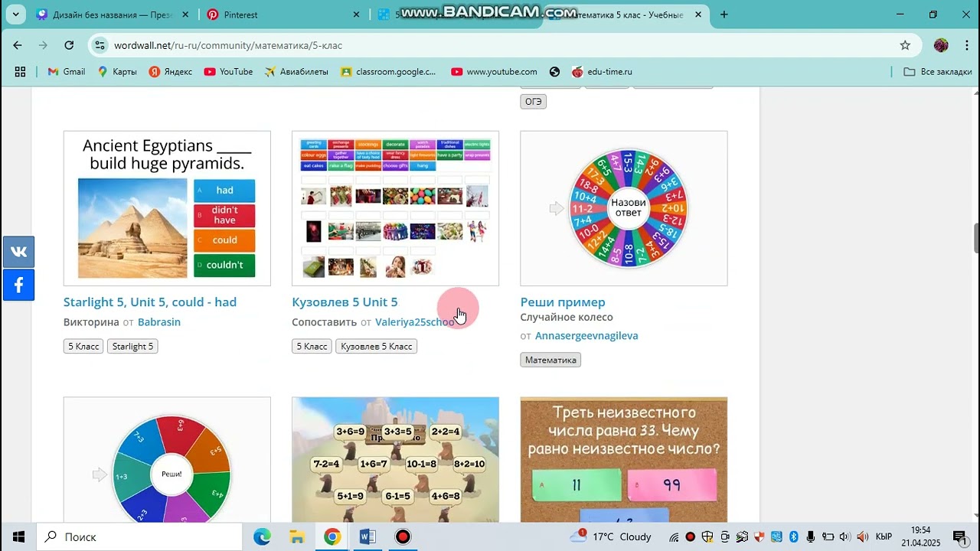This screenshot has width=980, height=551.
Task: Open the Кузовлев 5 Unit 5 link
Action: click(345, 302)
